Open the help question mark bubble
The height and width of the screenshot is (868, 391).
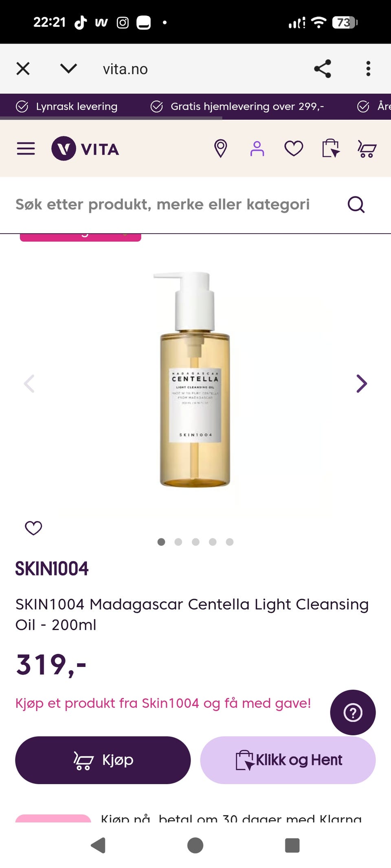click(x=353, y=712)
